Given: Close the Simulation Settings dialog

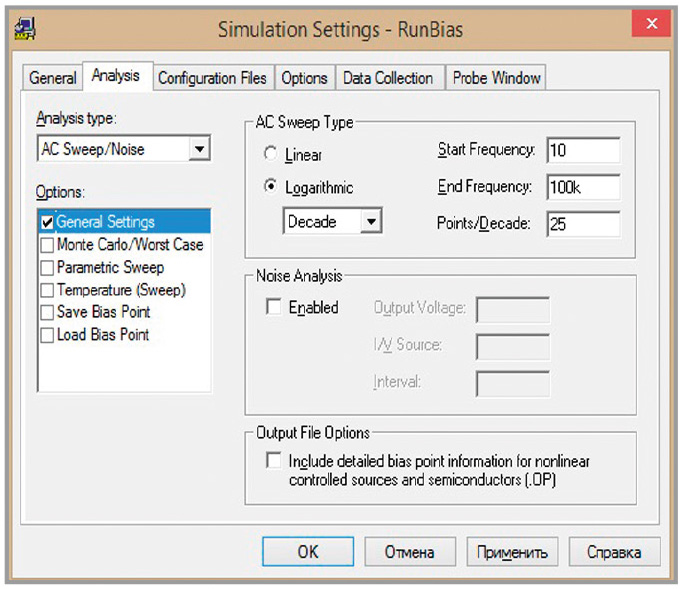Looking at the screenshot, I should pyautogui.click(x=652, y=27).
